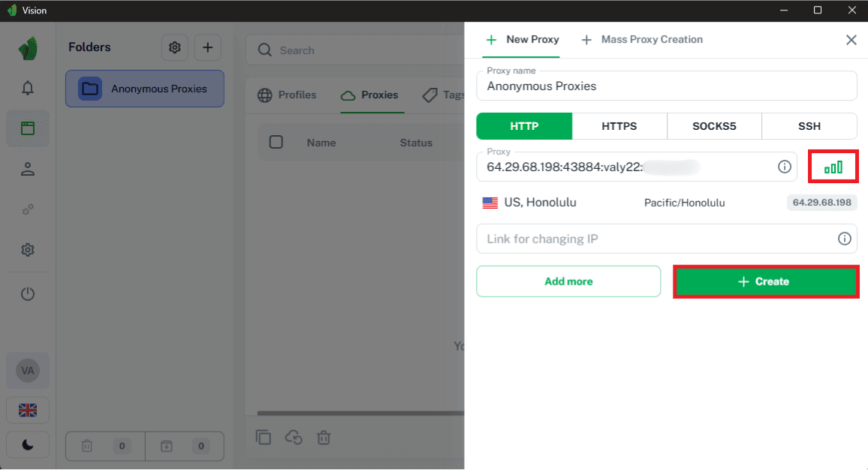
Task: Open application settings gear in sidebar
Action: pos(27,249)
